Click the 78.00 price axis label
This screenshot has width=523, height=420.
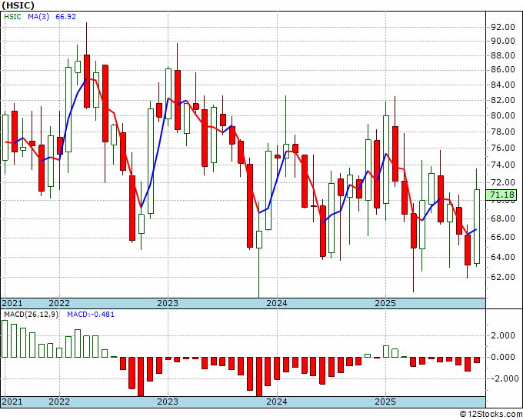(503, 132)
